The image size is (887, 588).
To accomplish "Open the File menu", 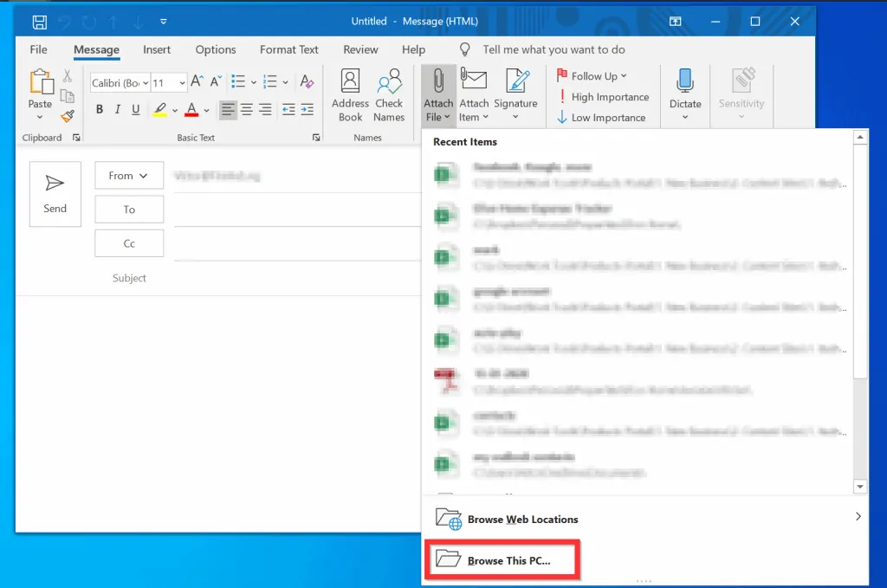I will (x=38, y=49).
